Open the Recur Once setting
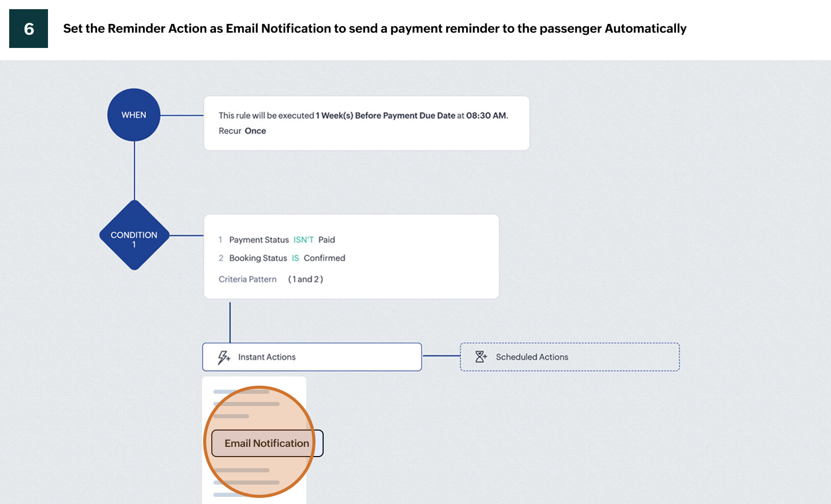This screenshot has width=831, height=504. (255, 131)
